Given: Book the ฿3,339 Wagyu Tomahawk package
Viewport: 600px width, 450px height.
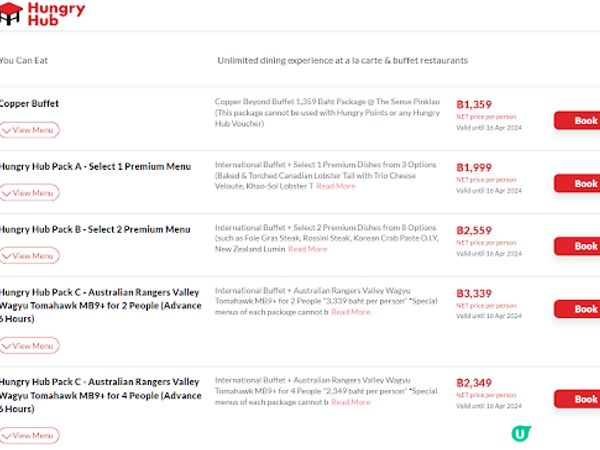Looking at the screenshot, I should 582,309.
